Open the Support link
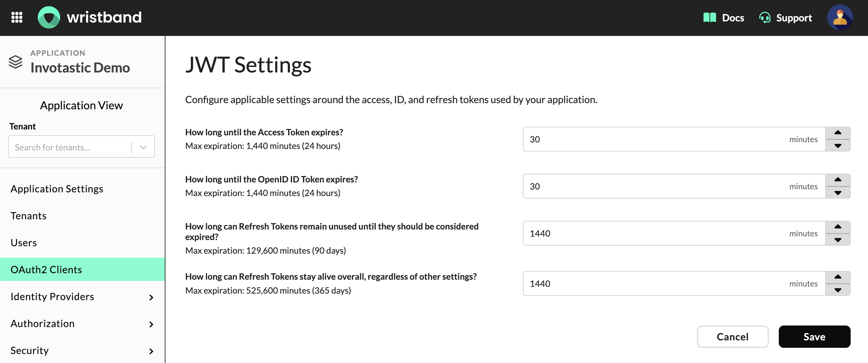This screenshot has width=868, height=363. pos(794,18)
